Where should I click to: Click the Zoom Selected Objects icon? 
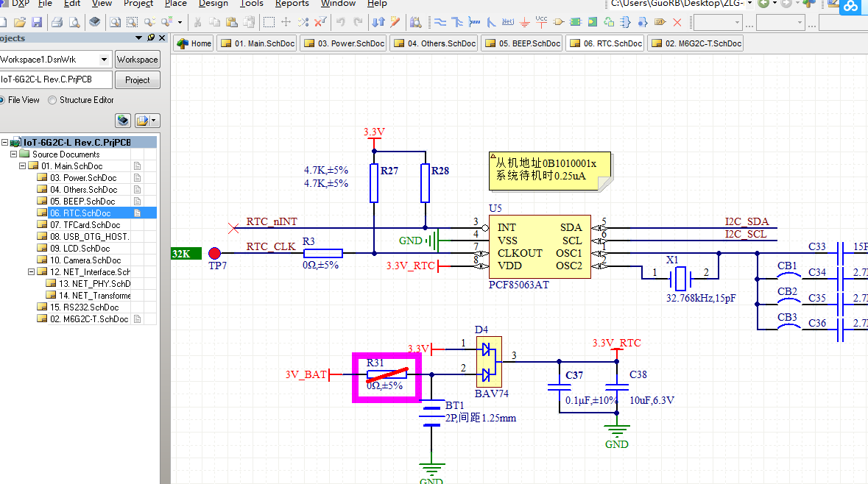click(149, 22)
